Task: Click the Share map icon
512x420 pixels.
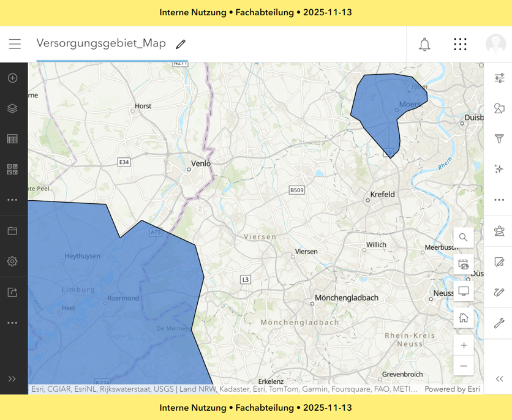Action: click(12, 292)
